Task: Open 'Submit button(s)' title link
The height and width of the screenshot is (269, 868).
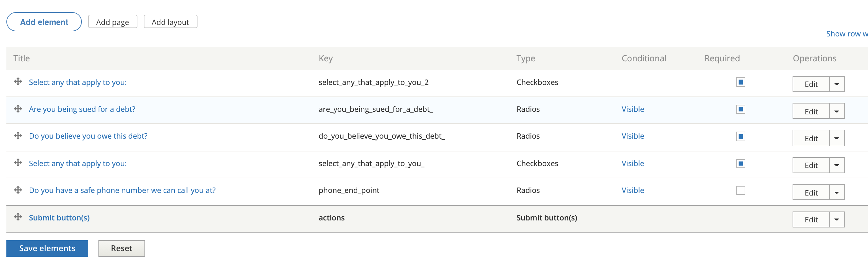Action: pyautogui.click(x=59, y=218)
